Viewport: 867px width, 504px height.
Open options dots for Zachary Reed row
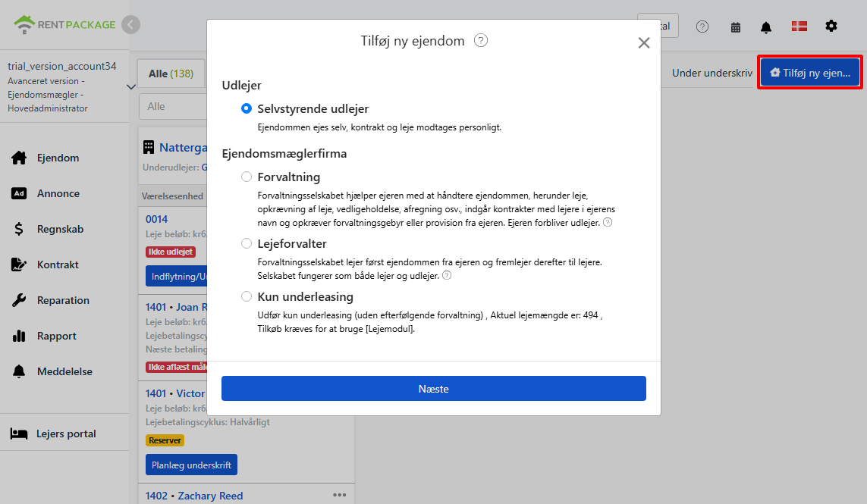pos(340,495)
